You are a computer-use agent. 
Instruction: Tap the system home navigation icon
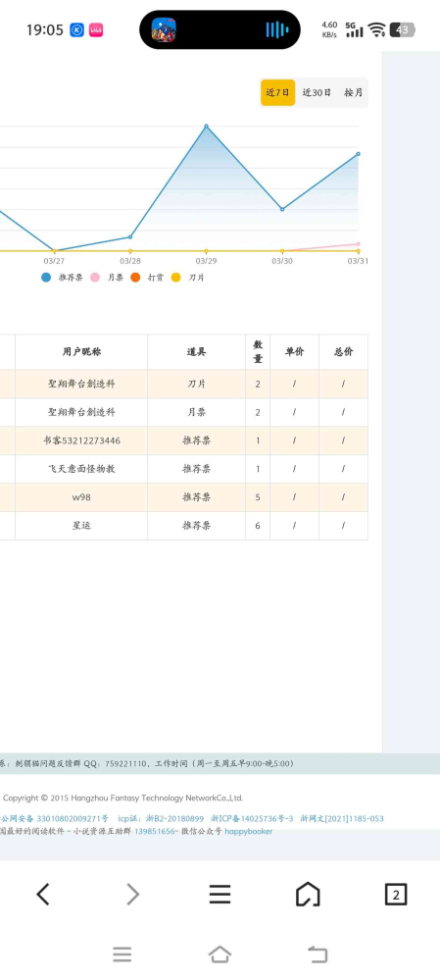coord(220,954)
